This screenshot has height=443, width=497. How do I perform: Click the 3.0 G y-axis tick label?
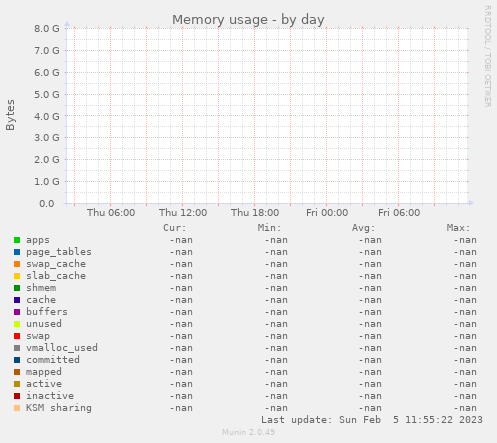47,138
